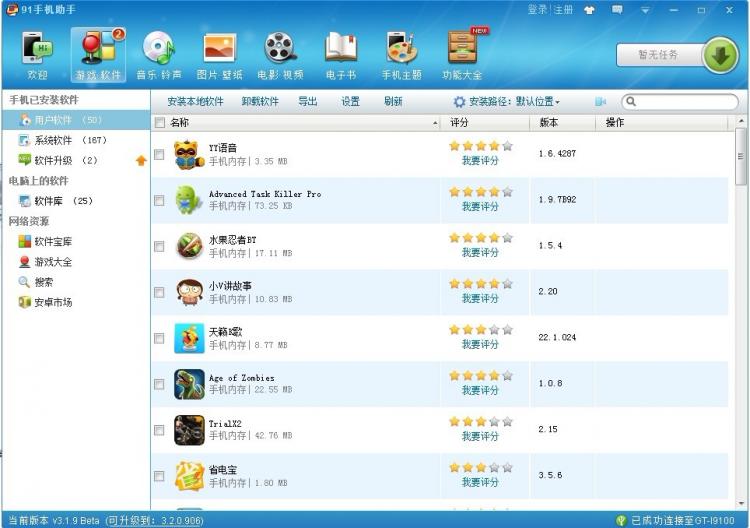Image resolution: width=750 pixels, height=528 pixels.
Task: Sort by the 评分 column header
Action: pyautogui.click(x=485, y=122)
